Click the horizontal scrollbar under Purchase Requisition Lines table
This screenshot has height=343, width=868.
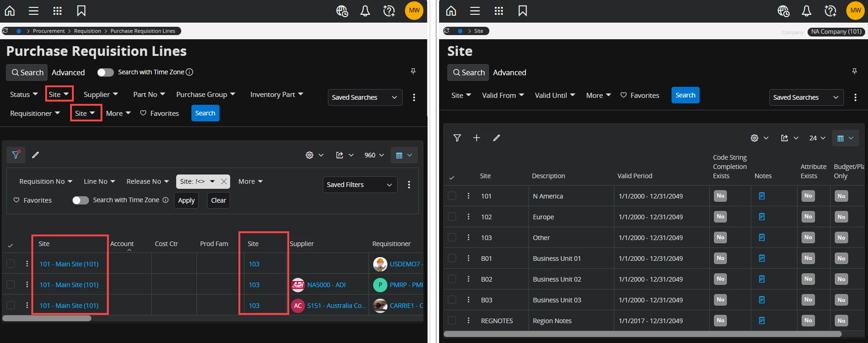tap(47, 318)
